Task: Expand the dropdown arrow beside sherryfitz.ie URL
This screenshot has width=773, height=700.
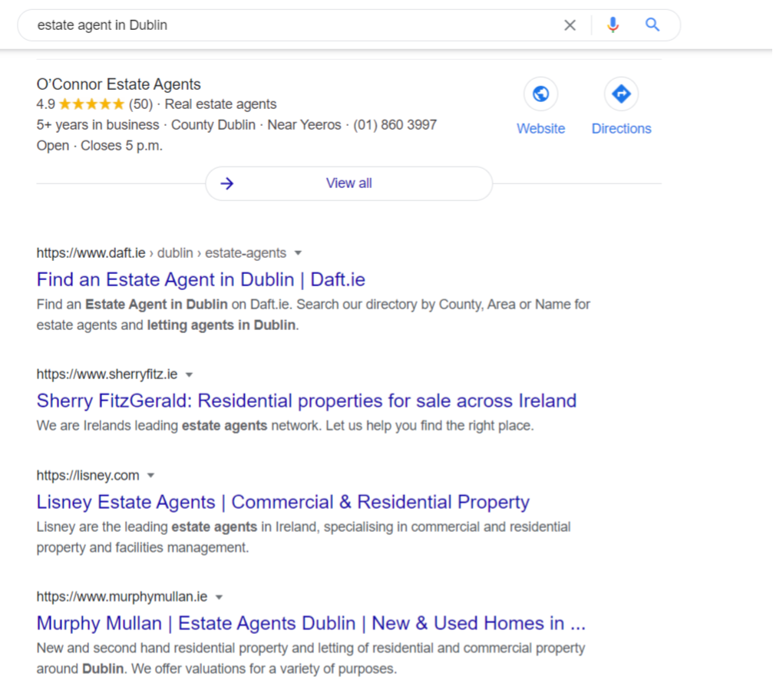Action: point(189,375)
